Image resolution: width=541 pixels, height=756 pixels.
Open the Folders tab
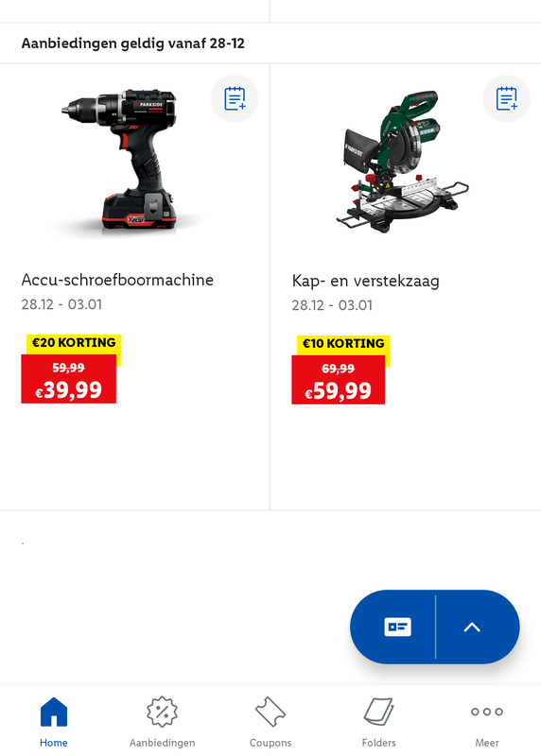(379, 721)
